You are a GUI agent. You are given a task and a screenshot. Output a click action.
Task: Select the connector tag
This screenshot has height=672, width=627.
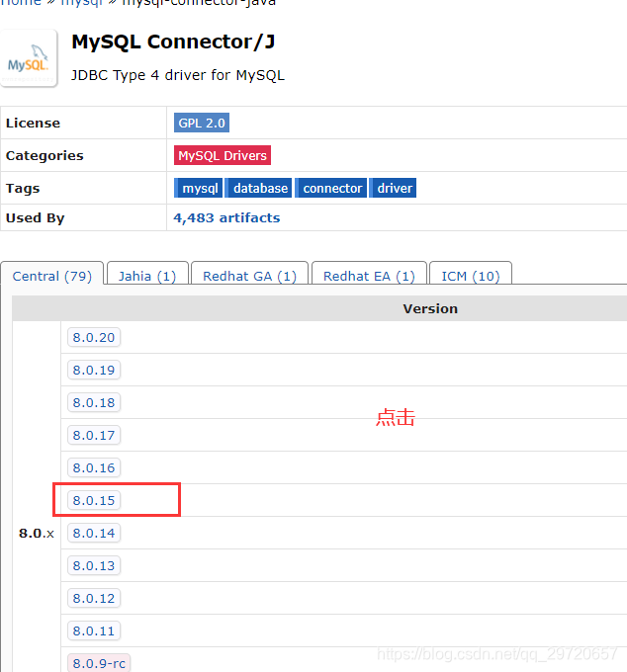(331, 188)
